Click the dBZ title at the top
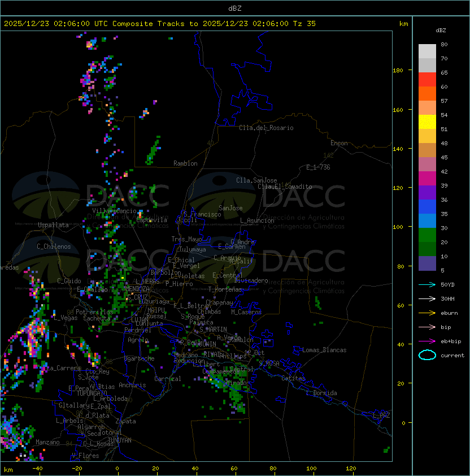 point(235,8)
